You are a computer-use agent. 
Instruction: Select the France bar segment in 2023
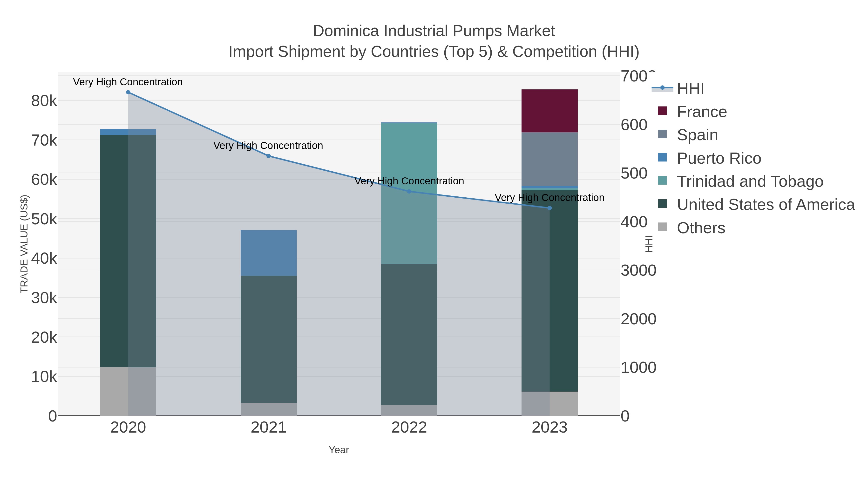(x=549, y=111)
